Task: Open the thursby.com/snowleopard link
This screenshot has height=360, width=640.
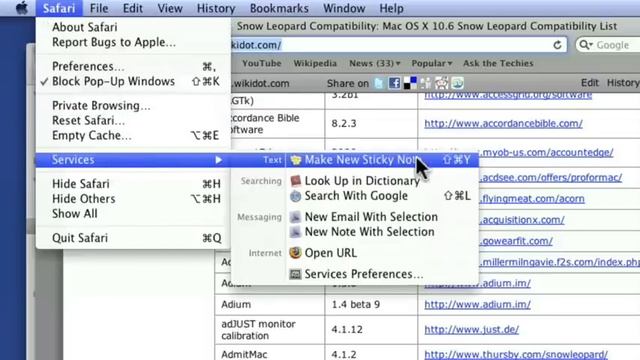Action: pyautogui.click(x=516, y=354)
